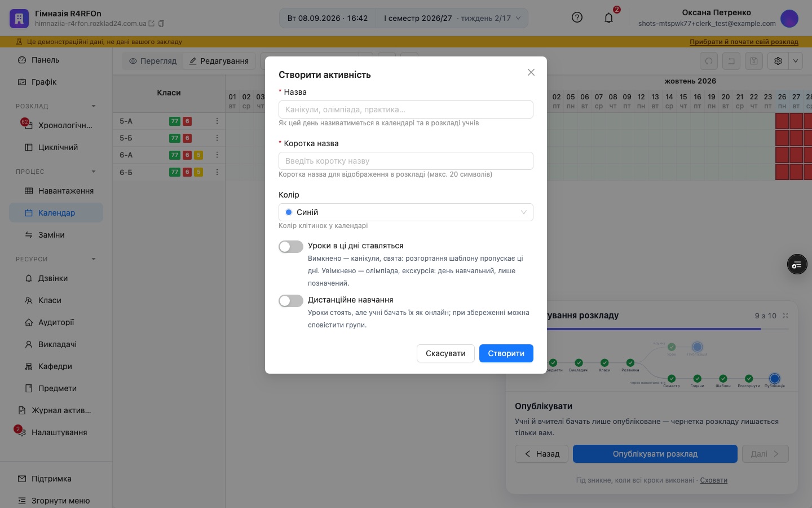Screen dimensions: 812x508
Task: Collapse the setup guide panel icon
Action: (785, 316)
